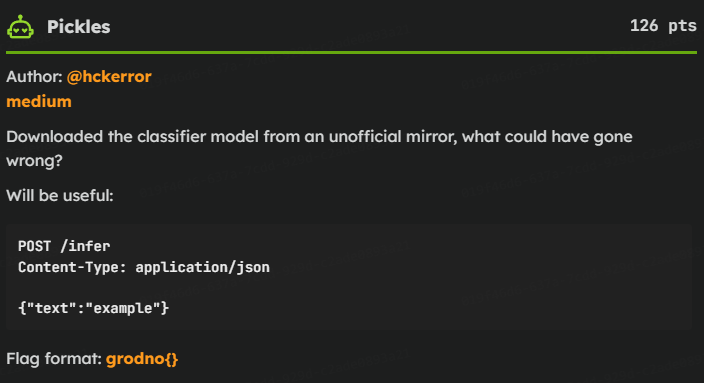The height and width of the screenshot is (383, 704).
Task: Click the Content-Type: application/json line
Action: pos(144,267)
